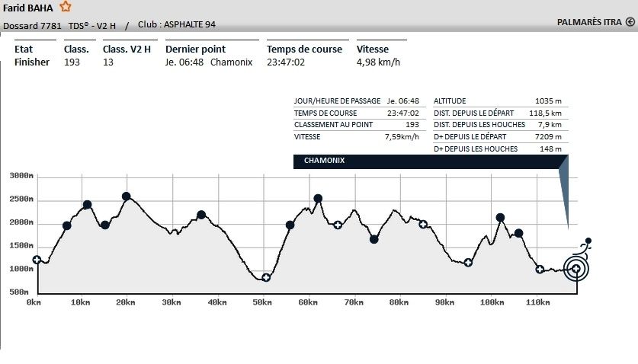This screenshot has height=364, width=638.
Task: Select the checkpoint dot near 7km
Action: (67, 225)
